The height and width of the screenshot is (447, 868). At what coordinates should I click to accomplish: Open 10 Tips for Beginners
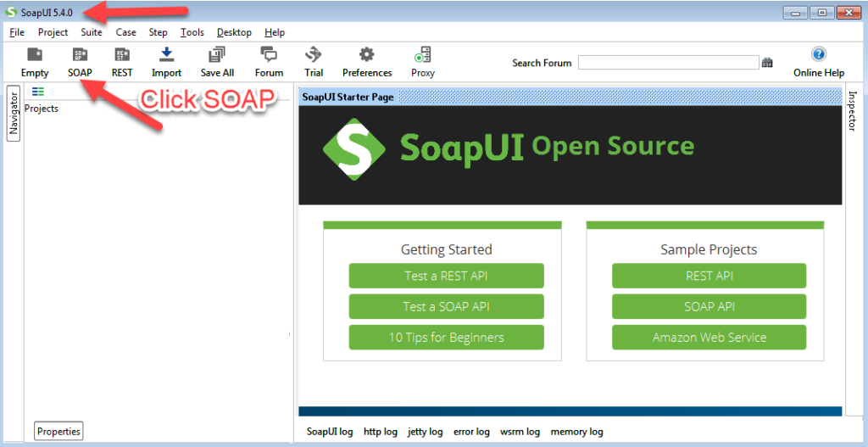[x=446, y=338]
